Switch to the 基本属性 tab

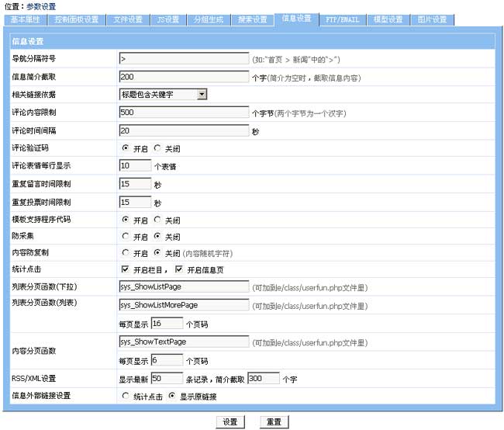[x=27, y=19]
